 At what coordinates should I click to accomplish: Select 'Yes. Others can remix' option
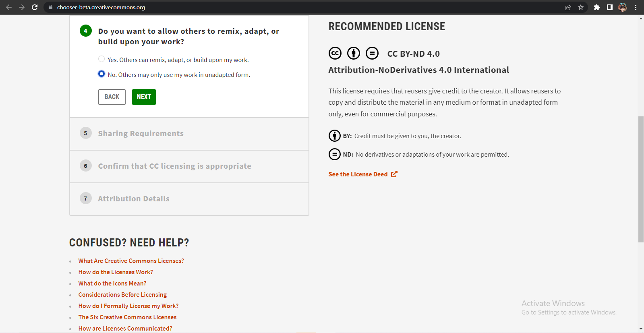101,59
